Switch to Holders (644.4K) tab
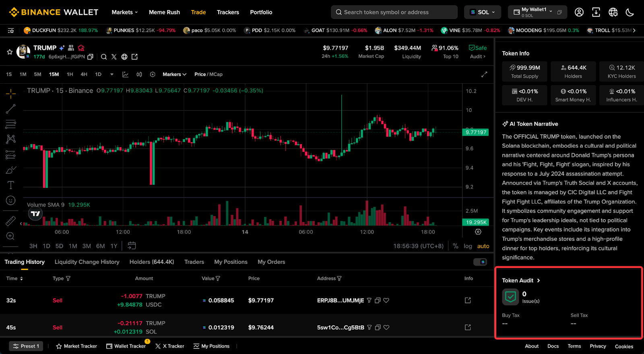This screenshot has width=644, height=354. (152, 262)
